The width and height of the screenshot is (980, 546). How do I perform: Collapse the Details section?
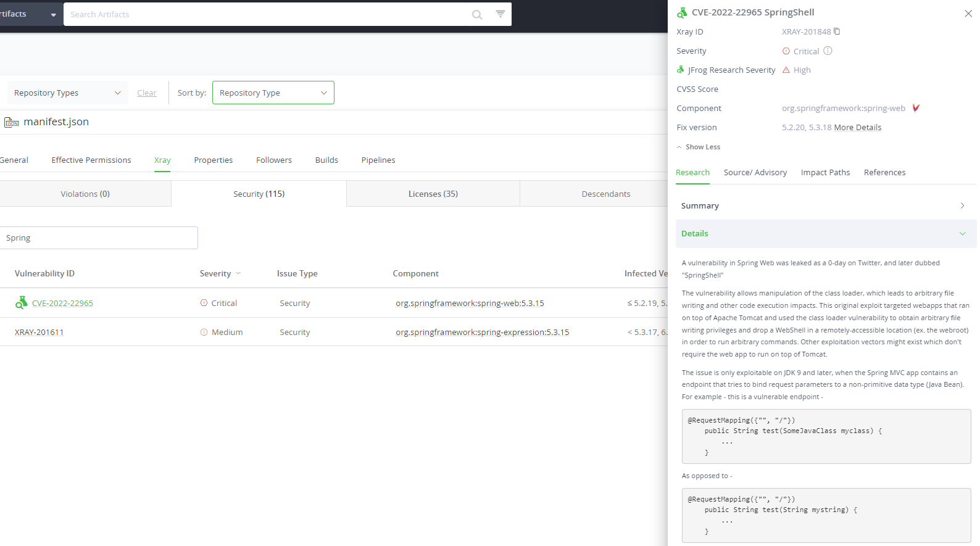pyautogui.click(x=826, y=233)
